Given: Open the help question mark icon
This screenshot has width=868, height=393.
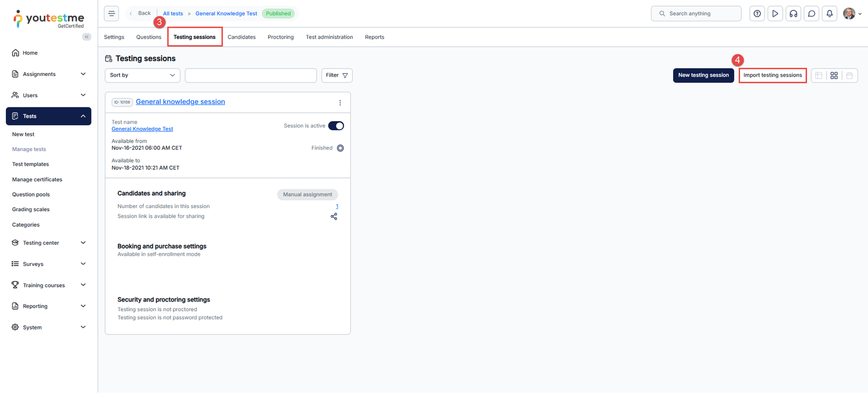Looking at the screenshot, I should pos(757,14).
